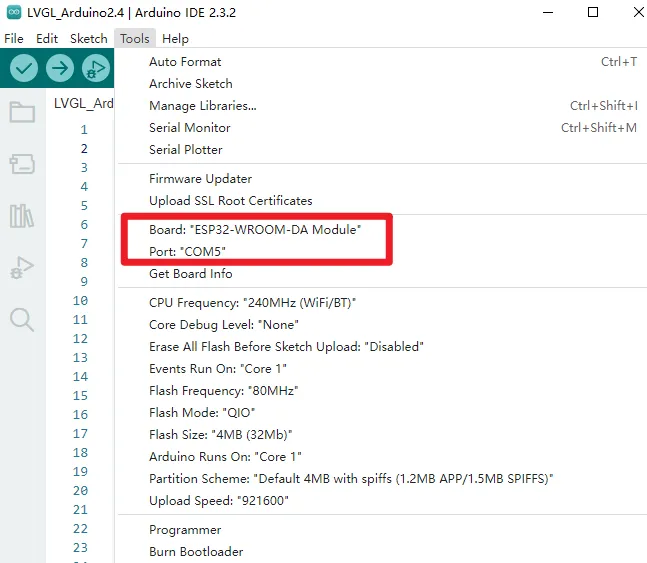Image resolution: width=647 pixels, height=563 pixels.
Task: Click the Verify checkmark button
Action: pyautogui.click(x=24, y=68)
